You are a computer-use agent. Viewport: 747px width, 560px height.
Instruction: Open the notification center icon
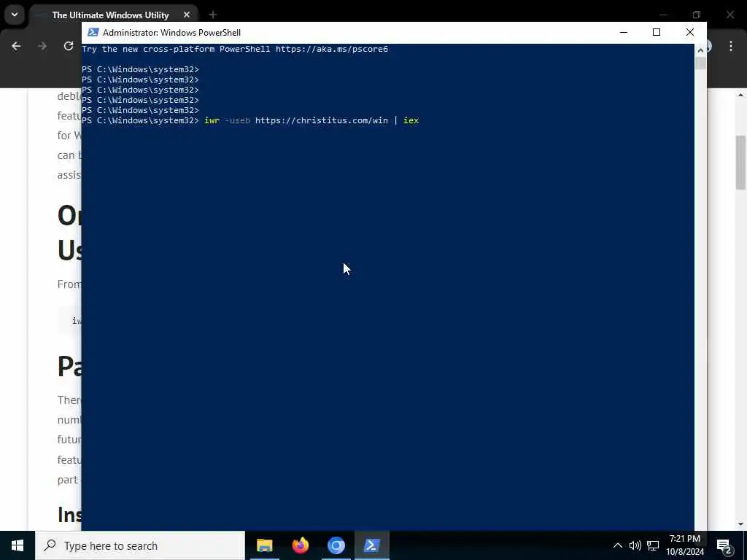pos(724,545)
